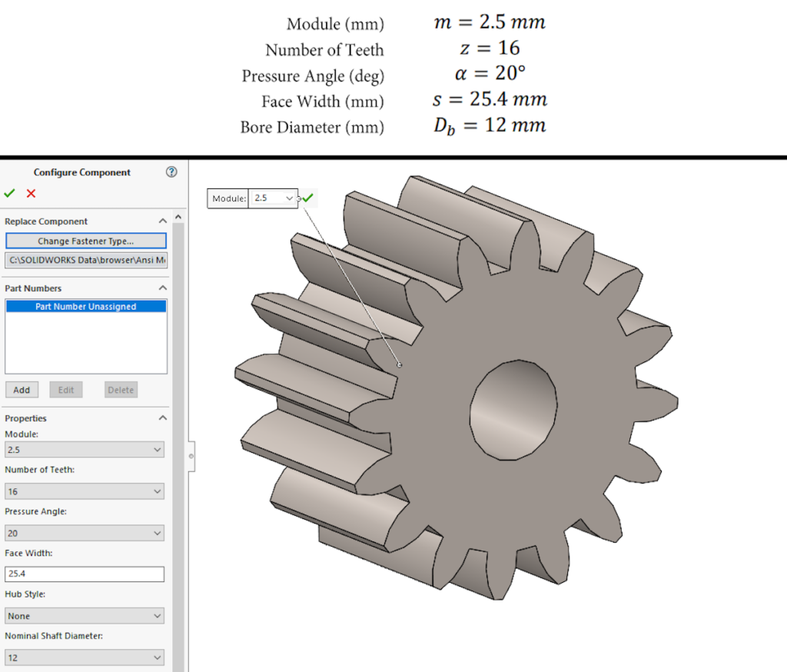The height and width of the screenshot is (672, 787).
Task: Collapse the Replace Component section
Action: pyautogui.click(x=162, y=221)
